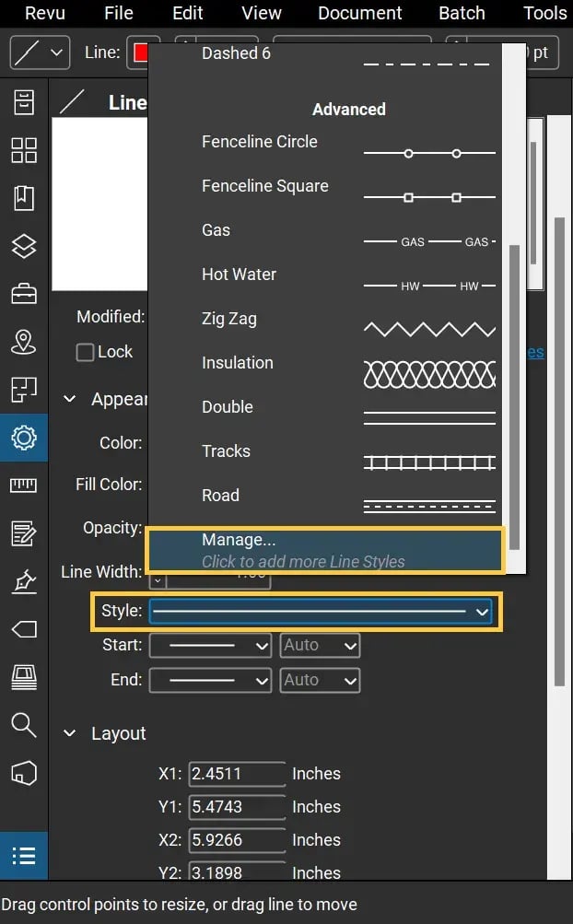The width and height of the screenshot is (573, 924).
Task: Click the X1 value field
Action: 237,774
